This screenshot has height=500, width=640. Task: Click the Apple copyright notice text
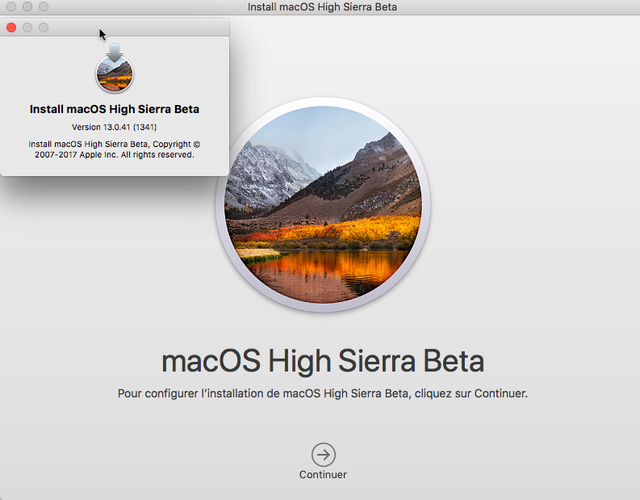tap(114, 149)
